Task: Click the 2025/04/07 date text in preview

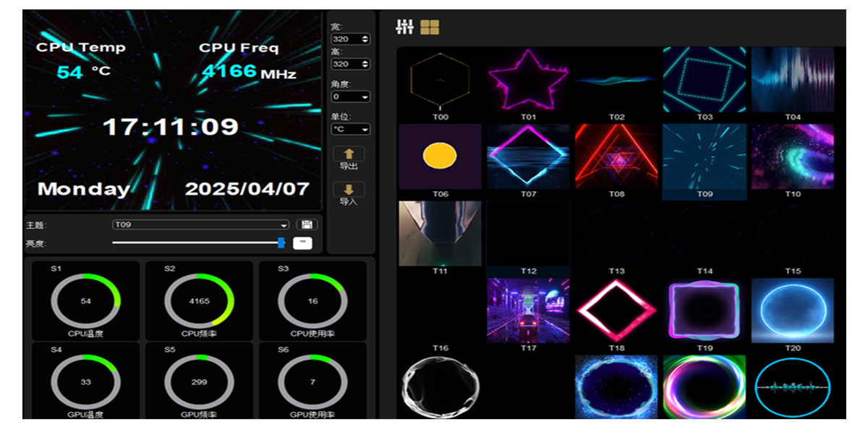Action: 247,189
